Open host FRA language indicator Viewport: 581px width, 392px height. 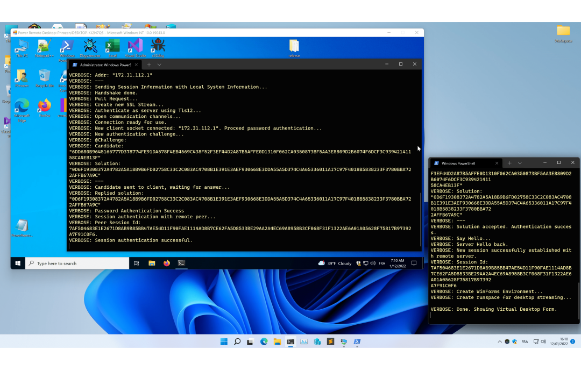(525, 341)
